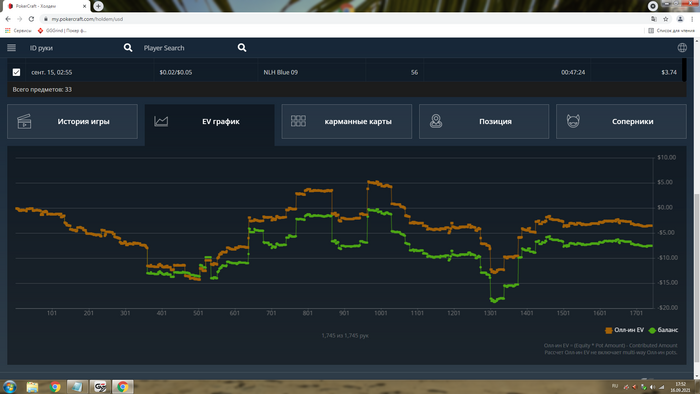Viewport: 700px width, 394px height.
Task: Open the История игры tab
Action: [x=72, y=121]
